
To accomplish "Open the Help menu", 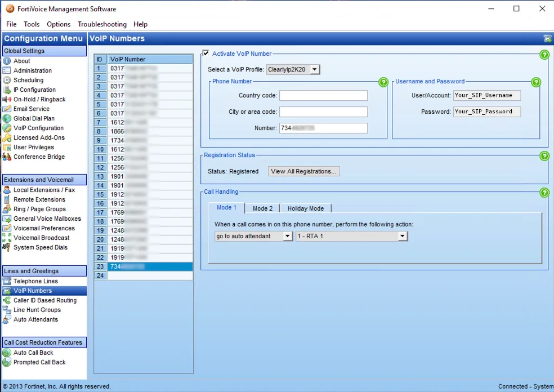I will click(x=140, y=24).
